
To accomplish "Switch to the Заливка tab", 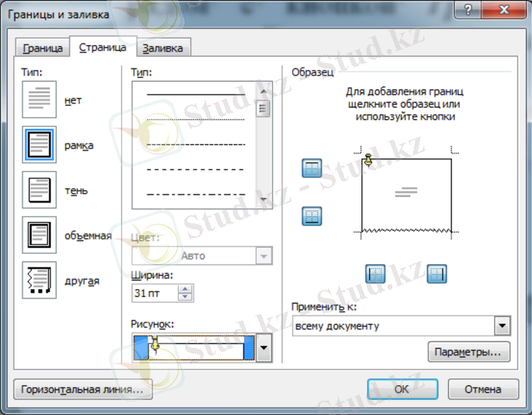I will pos(163,48).
